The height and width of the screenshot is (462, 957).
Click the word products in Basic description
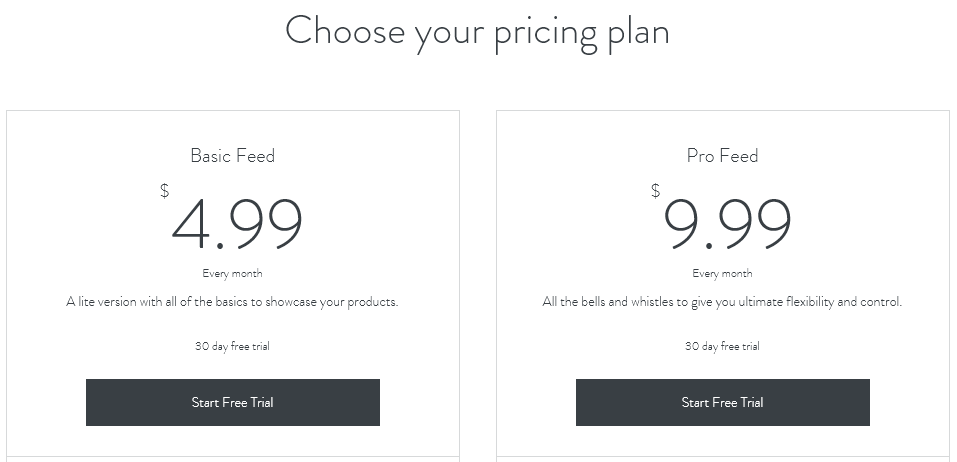372,302
